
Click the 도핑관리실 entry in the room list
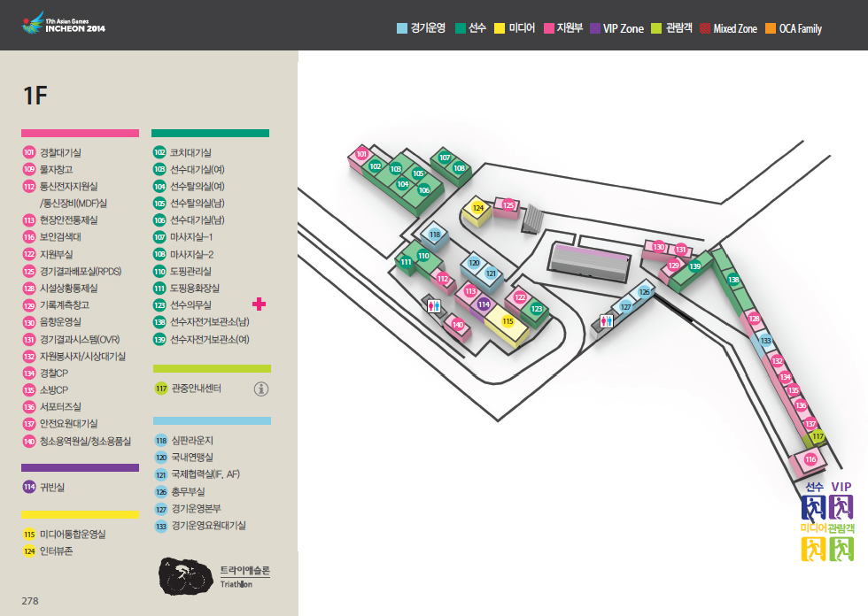coord(182,271)
